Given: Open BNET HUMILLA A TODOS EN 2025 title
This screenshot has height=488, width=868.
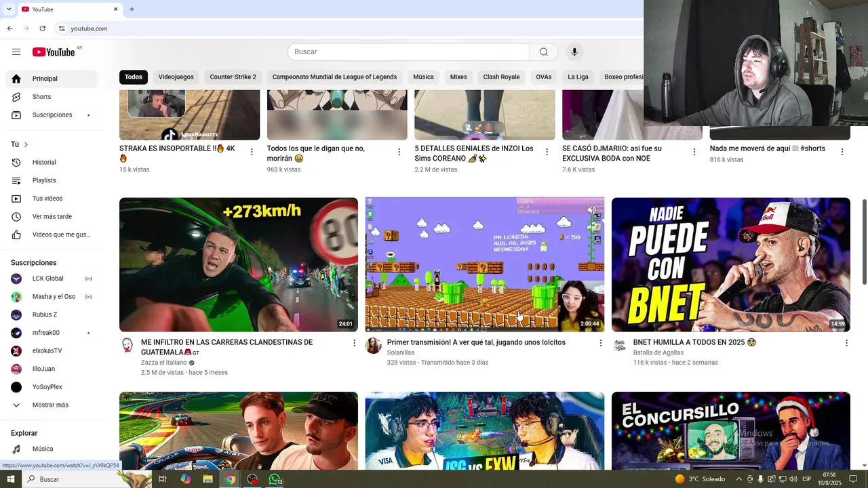Looking at the screenshot, I should tap(694, 342).
